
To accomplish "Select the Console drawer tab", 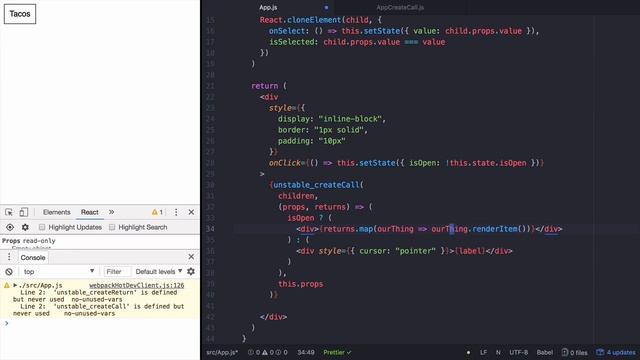I will point(33,258).
